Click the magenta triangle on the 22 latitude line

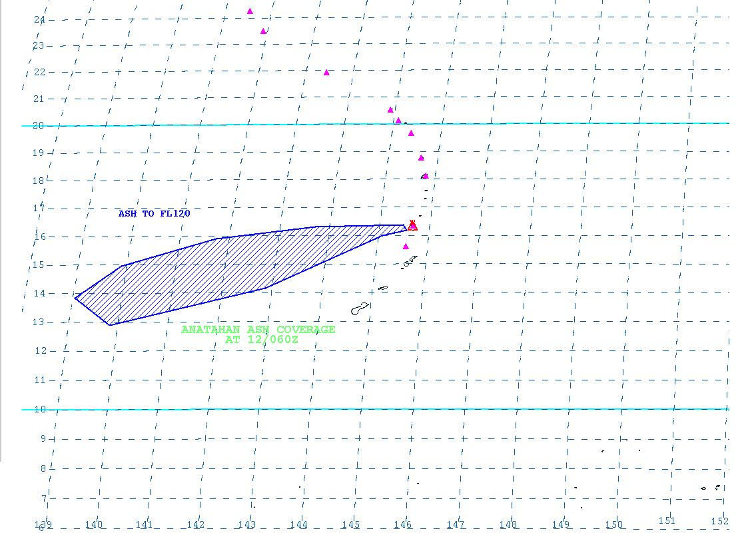pyautogui.click(x=326, y=73)
